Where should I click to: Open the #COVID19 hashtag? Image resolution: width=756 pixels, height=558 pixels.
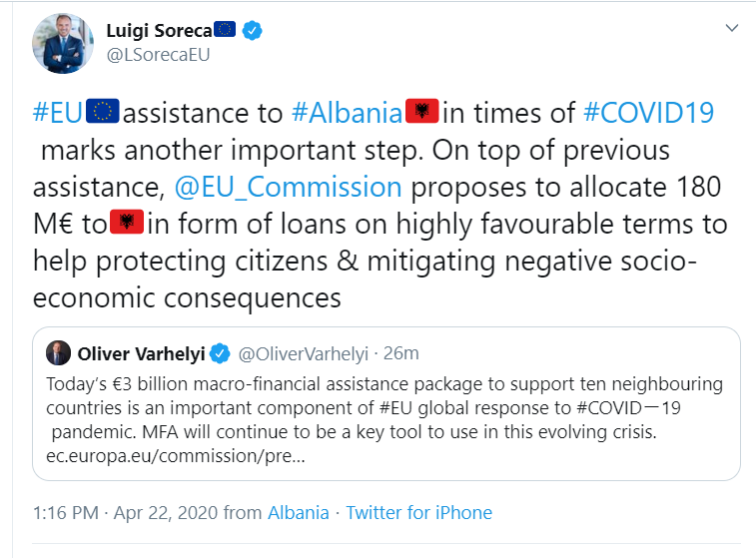point(648,113)
